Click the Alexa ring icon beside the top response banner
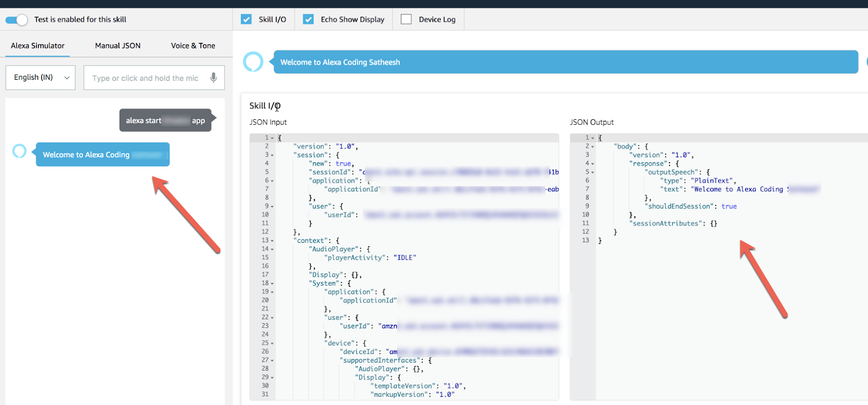Image resolution: width=868 pixels, height=405 pixels. click(253, 62)
